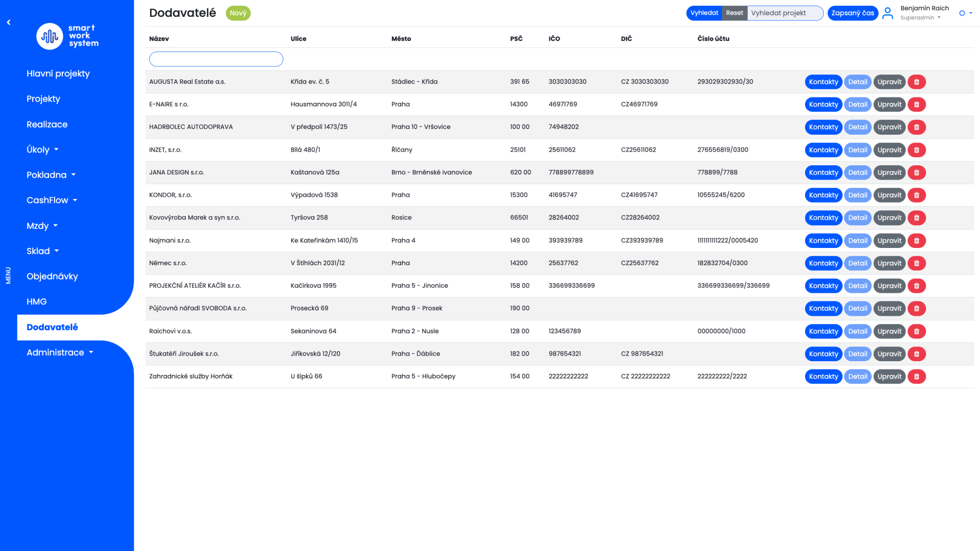This screenshot has height=551, width=980.
Task: Open the user profile avatar icon
Action: point(888,13)
